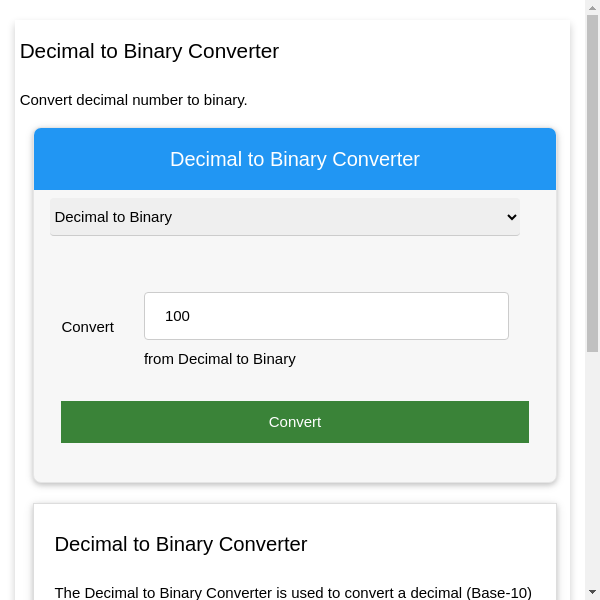This screenshot has width=600, height=600.
Task: Click the decimal number input field
Action: (x=326, y=316)
